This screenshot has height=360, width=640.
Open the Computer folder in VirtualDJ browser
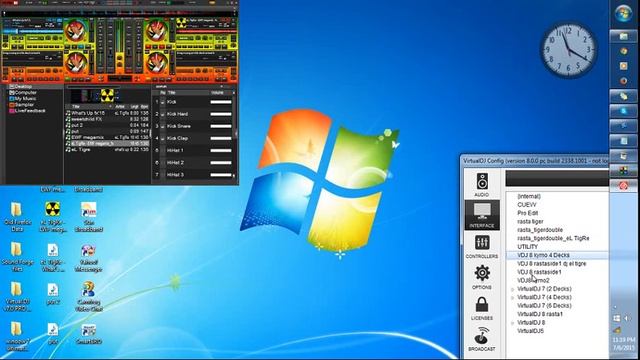pyautogui.click(x=23, y=93)
